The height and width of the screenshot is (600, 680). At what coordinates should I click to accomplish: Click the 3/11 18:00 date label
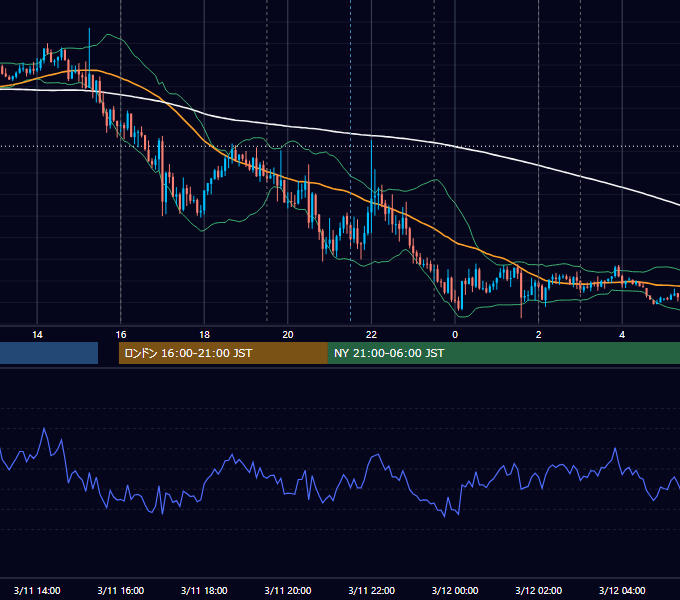(204, 590)
